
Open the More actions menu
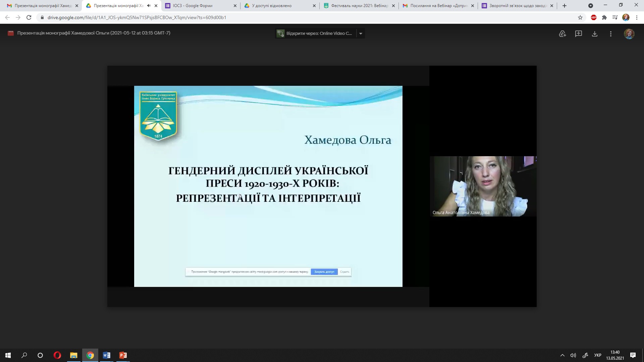611,34
